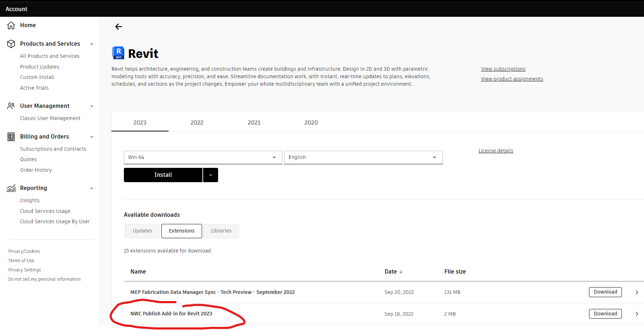Download the NWC Publish Add-in for Revit 2023

tap(605, 314)
